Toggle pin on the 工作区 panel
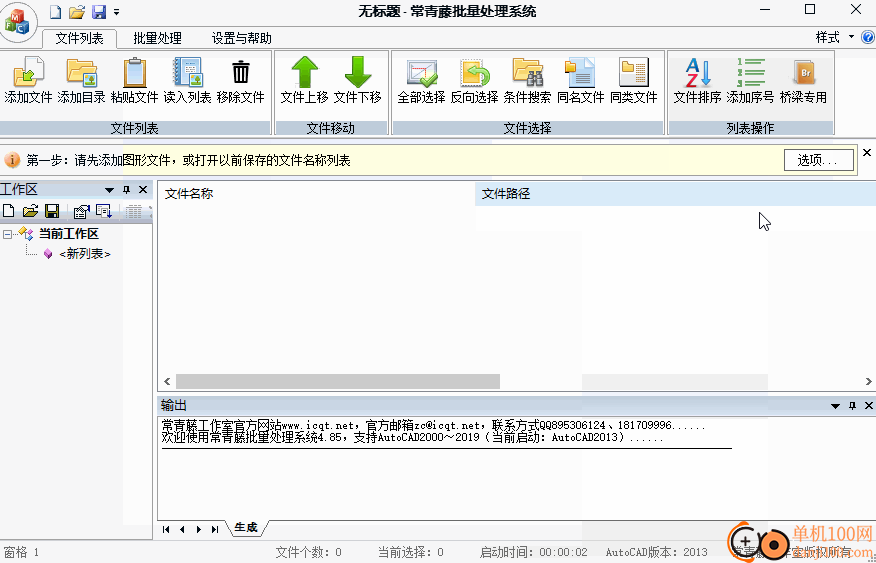The image size is (876, 563). (126, 190)
